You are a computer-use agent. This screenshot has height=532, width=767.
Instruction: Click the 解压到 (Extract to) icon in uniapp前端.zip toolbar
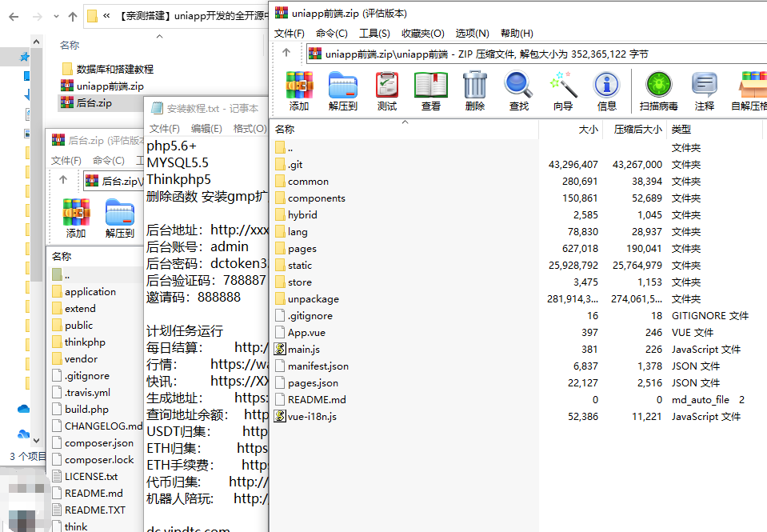point(343,85)
